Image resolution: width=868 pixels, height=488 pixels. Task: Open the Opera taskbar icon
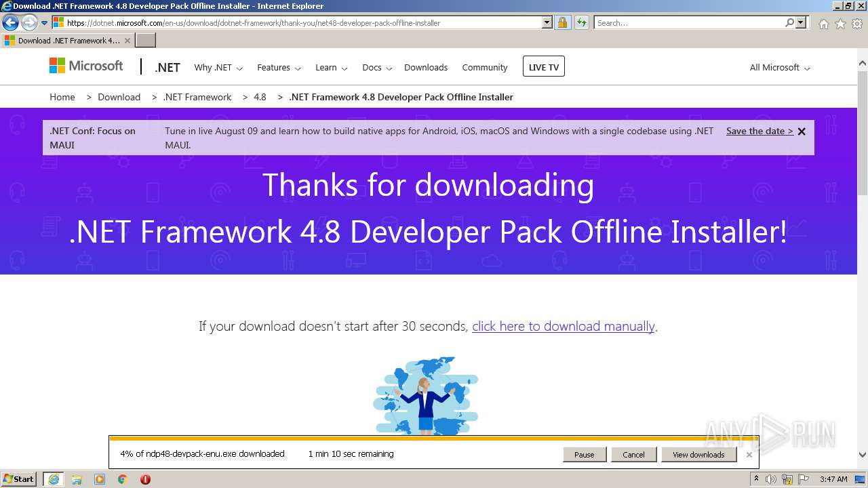145,479
